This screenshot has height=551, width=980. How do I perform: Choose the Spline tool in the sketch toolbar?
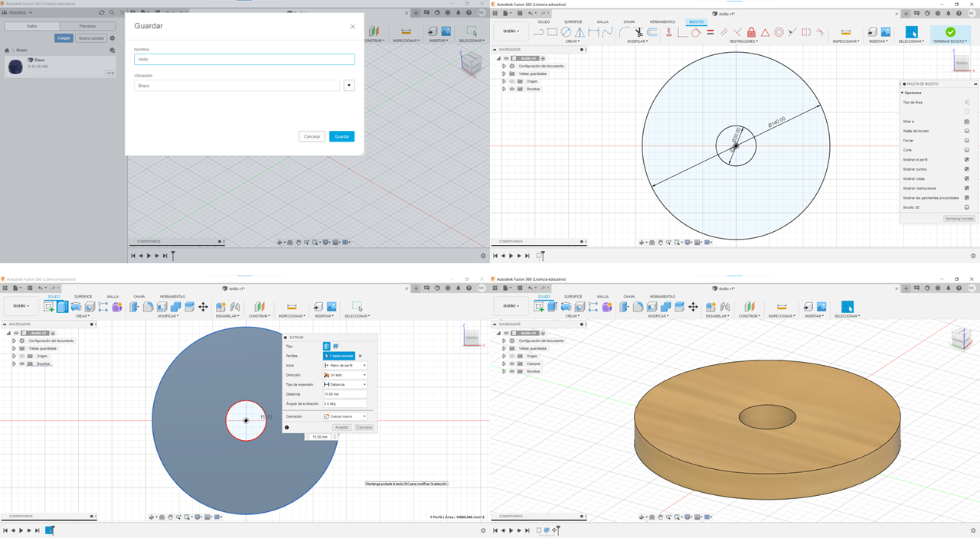(607, 32)
